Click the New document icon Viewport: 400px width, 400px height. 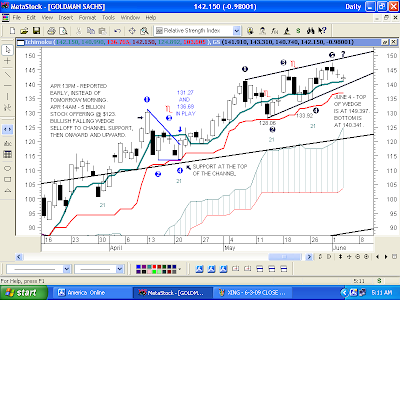click(12, 31)
